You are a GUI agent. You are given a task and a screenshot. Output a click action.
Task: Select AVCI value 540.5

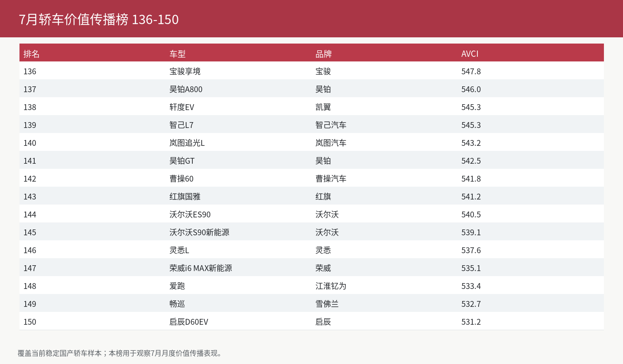(x=471, y=215)
